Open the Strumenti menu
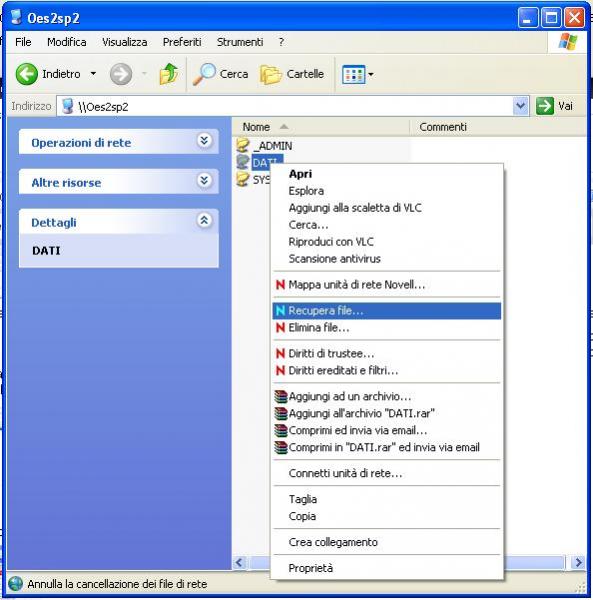 click(240, 42)
